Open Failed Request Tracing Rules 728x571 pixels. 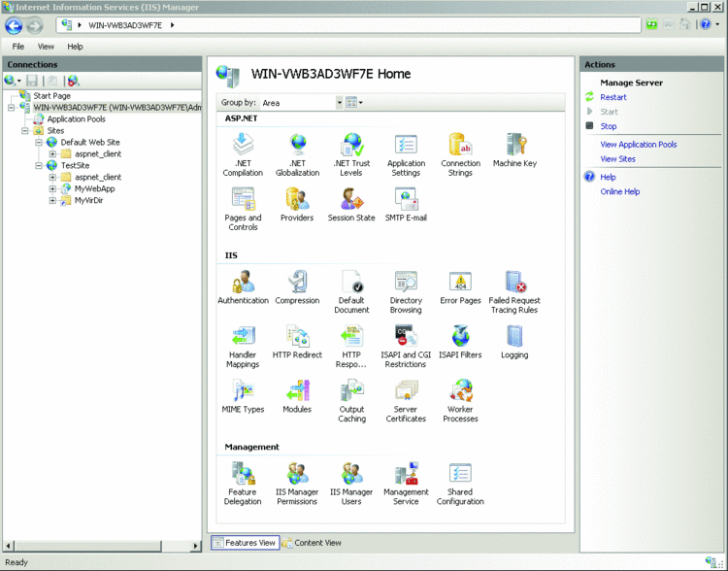click(x=514, y=283)
